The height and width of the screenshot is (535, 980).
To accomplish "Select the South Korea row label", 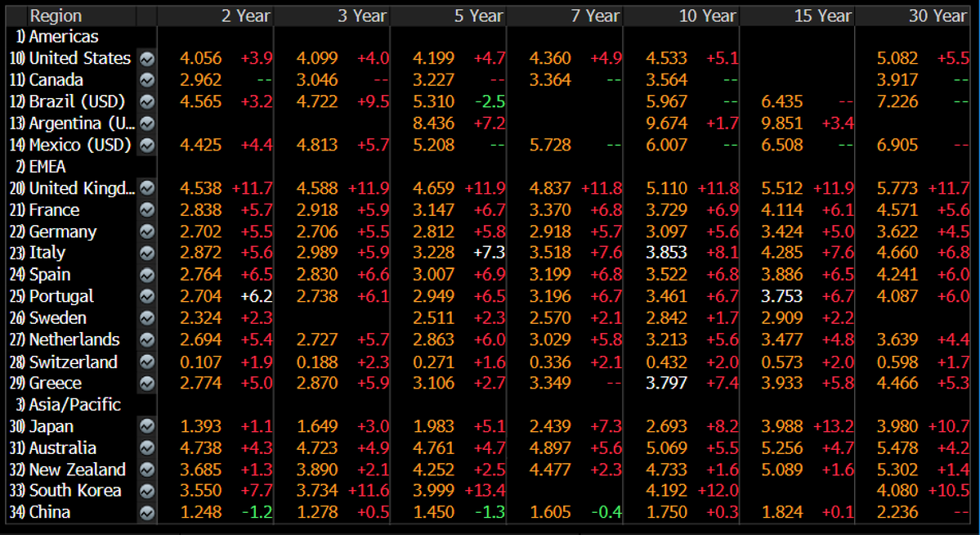I will [76, 491].
